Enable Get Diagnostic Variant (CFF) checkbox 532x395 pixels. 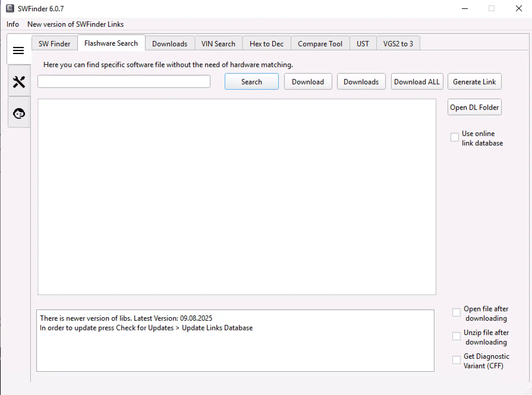click(x=457, y=360)
